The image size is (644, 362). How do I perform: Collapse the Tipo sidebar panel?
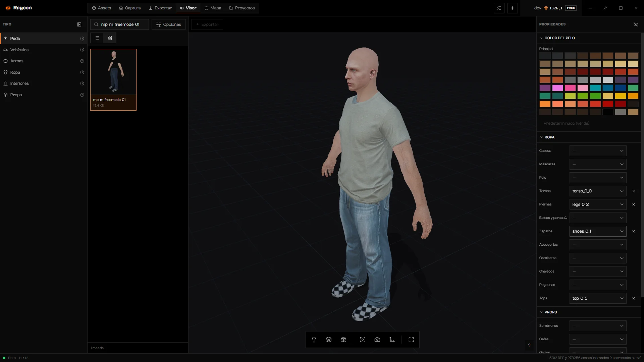coord(79,24)
